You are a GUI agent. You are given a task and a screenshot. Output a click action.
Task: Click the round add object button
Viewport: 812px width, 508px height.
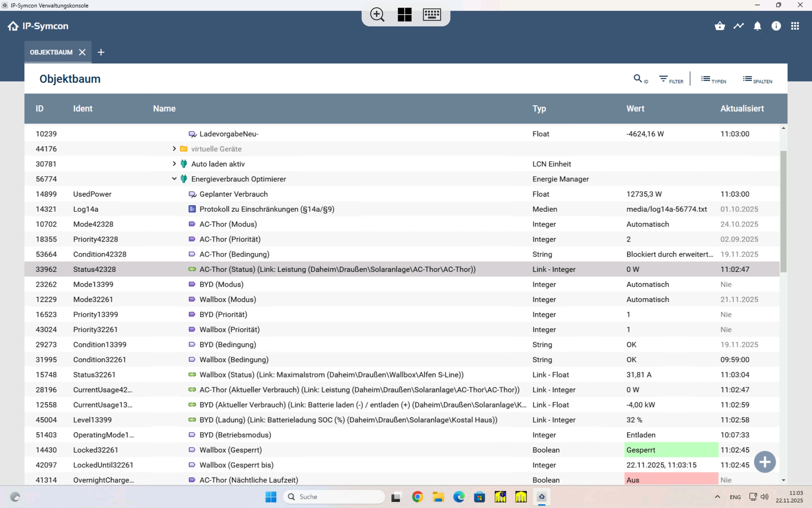click(764, 462)
